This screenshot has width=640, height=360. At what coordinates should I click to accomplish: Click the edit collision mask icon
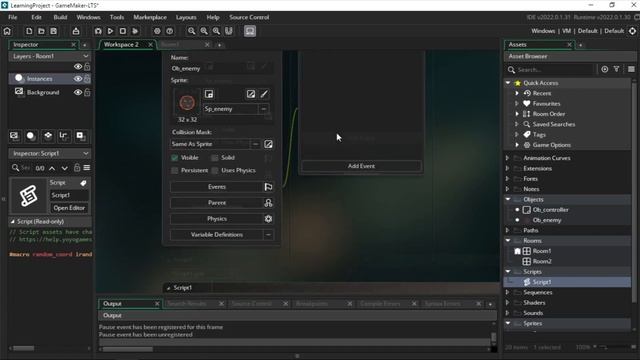tap(268, 144)
